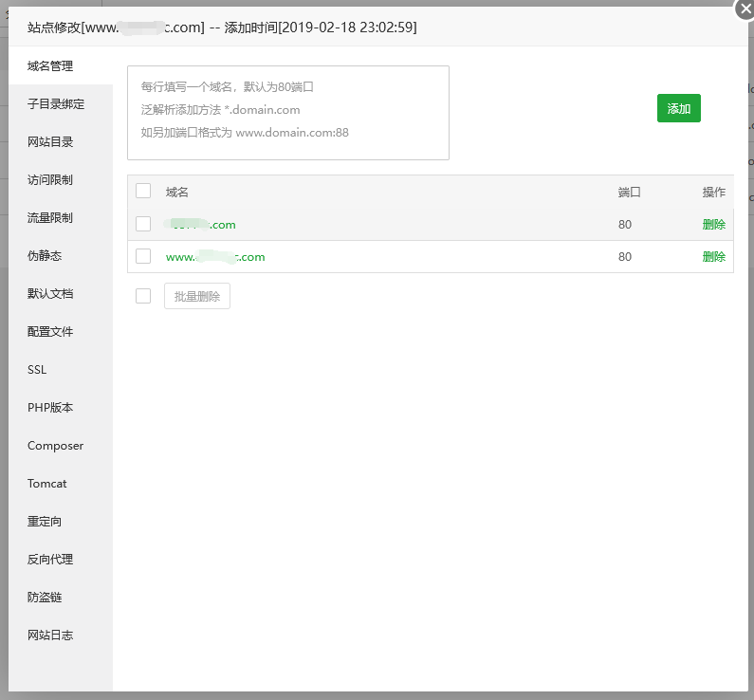Go to 重定向 settings

[45, 522]
